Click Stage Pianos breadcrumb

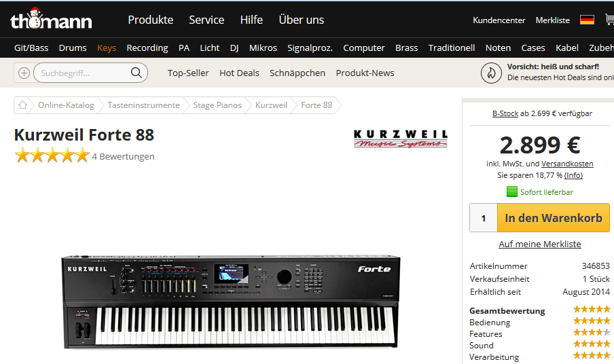[x=217, y=105]
